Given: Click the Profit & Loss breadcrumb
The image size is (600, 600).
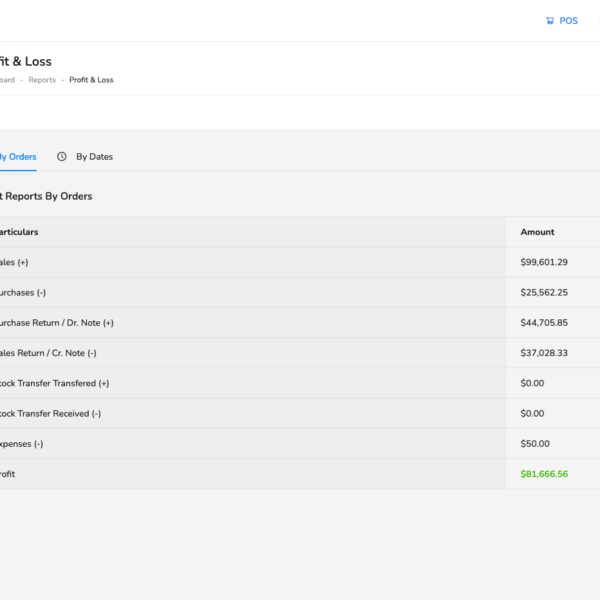Looking at the screenshot, I should pyautogui.click(x=91, y=80).
